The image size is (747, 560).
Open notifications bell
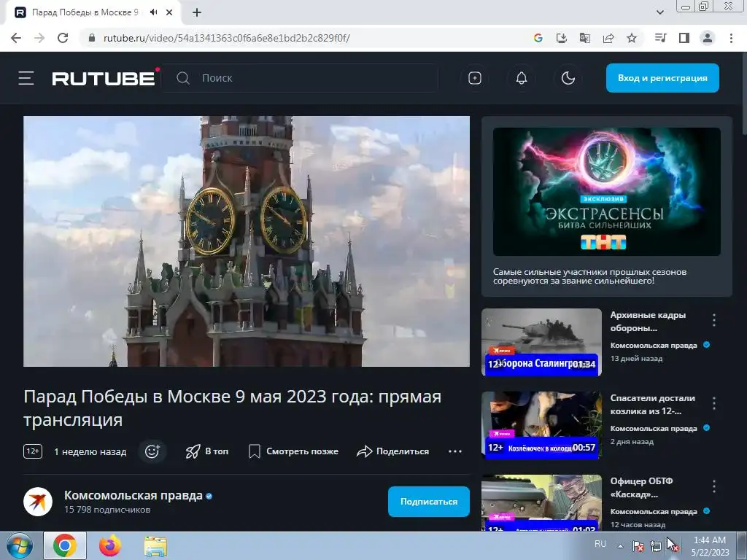coord(522,78)
